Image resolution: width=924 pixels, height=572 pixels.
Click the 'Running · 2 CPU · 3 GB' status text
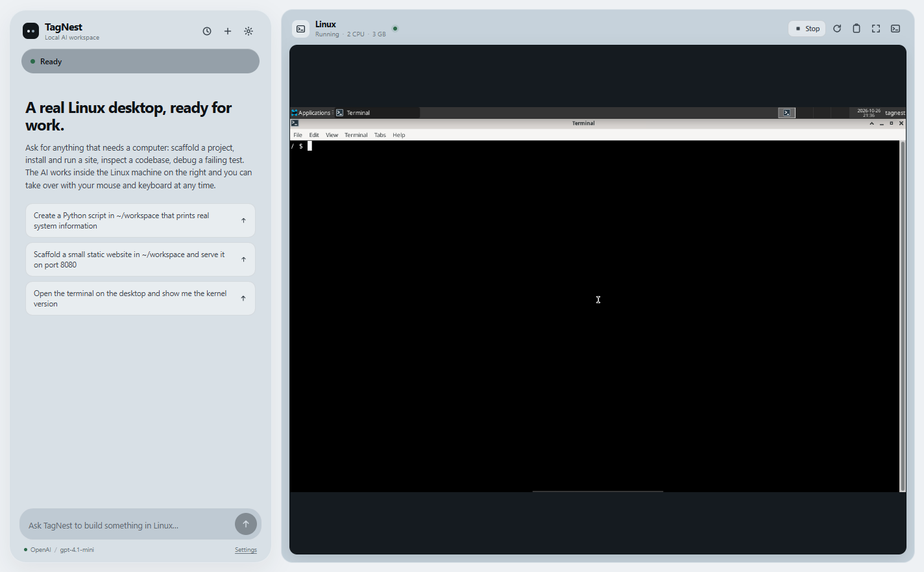click(x=350, y=34)
